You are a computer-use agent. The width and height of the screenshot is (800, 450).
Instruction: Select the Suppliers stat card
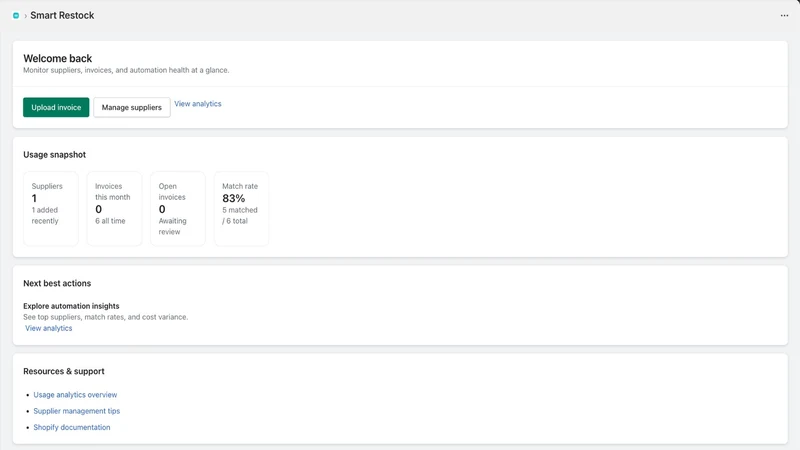51,209
